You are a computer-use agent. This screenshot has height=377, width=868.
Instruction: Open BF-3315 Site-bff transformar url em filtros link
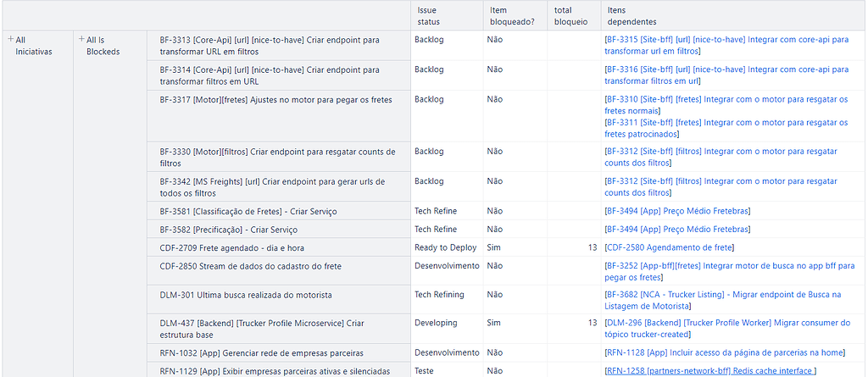click(726, 46)
